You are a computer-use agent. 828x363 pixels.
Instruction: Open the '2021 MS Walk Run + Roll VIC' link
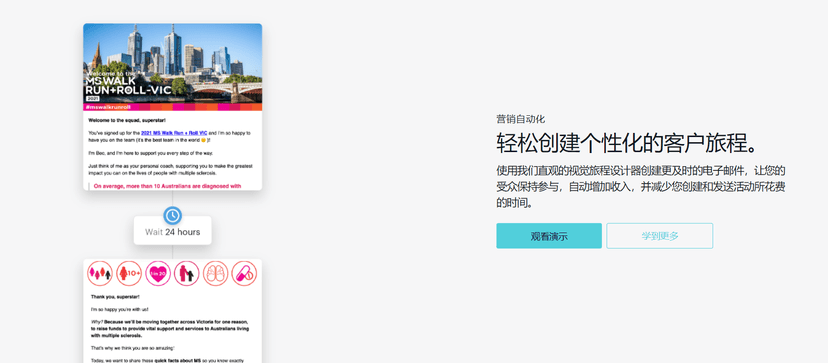click(x=174, y=133)
